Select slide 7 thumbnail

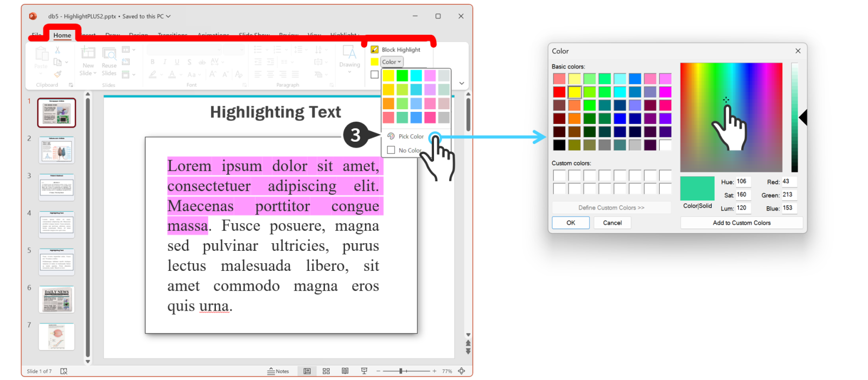pyautogui.click(x=56, y=337)
